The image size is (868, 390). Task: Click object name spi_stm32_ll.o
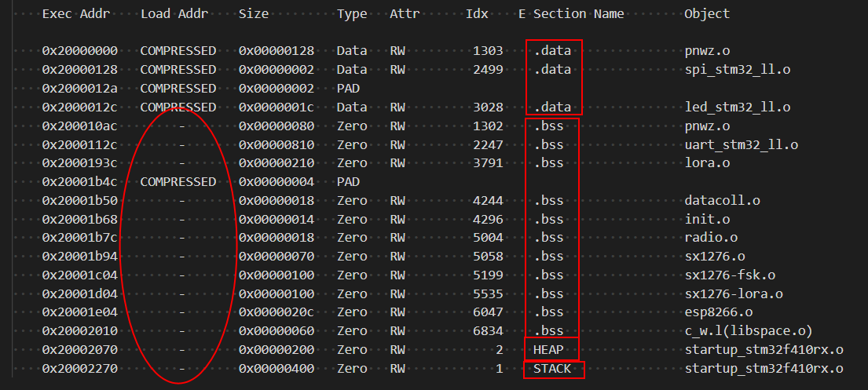click(x=738, y=71)
